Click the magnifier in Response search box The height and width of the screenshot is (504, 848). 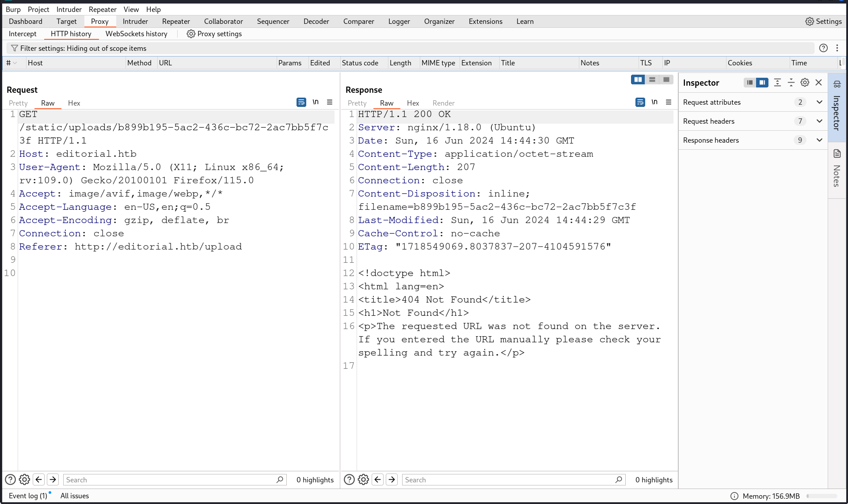coord(619,480)
